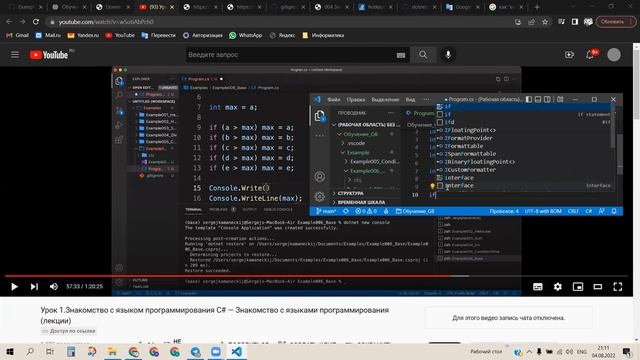Open the Выделение menu in VS Code
The height and width of the screenshot is (360, 640).
(385, 99)
